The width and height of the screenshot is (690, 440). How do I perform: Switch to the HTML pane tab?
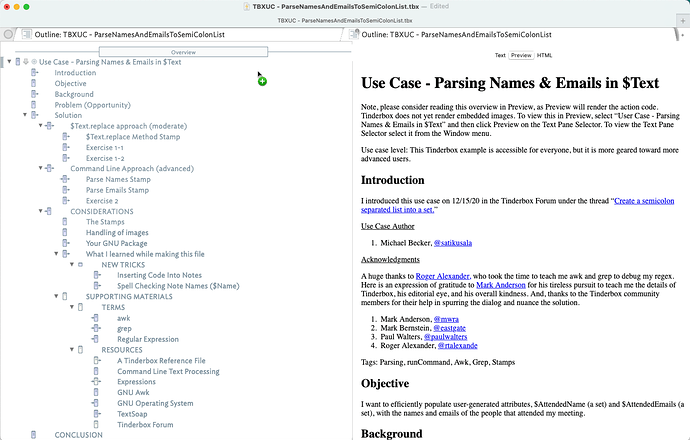[544, 55]
